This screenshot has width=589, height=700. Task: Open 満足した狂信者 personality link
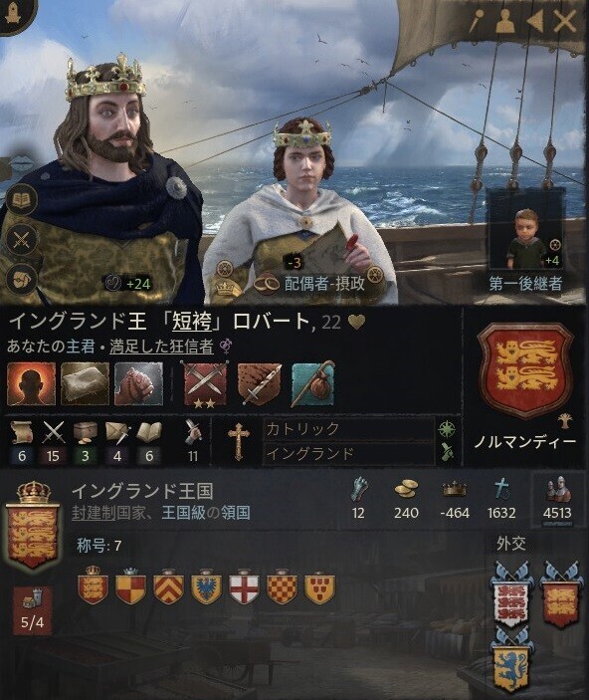click(x=161, y=347)
